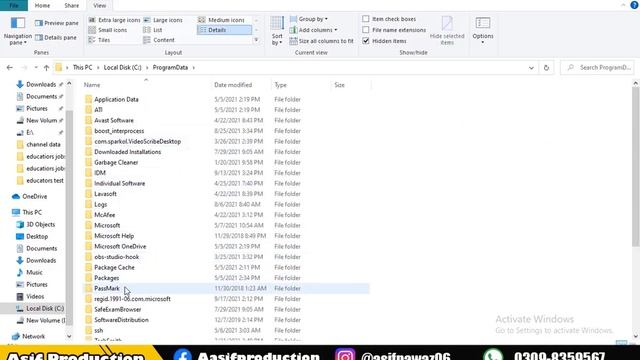Viewport: 640px width, 360px height.
Task: Select the Microsoft OneDrive folder
Action: pyautogui.click(x=120, y=247)
